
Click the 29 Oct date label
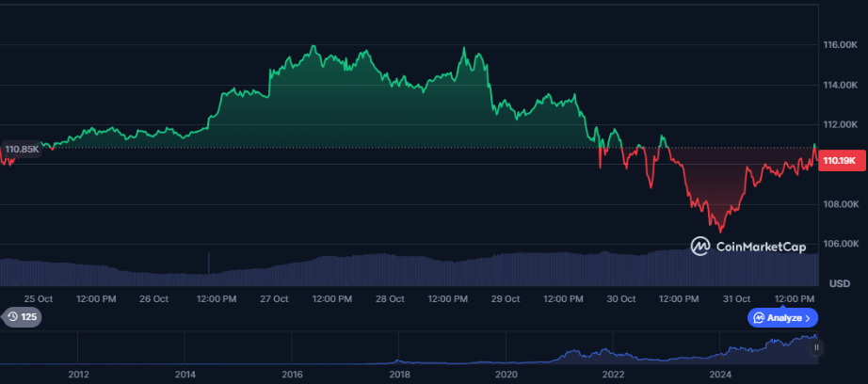(x=506, y=298)
